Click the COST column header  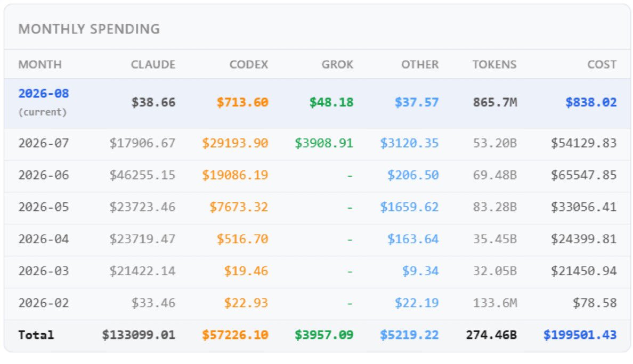click(602, 64)
